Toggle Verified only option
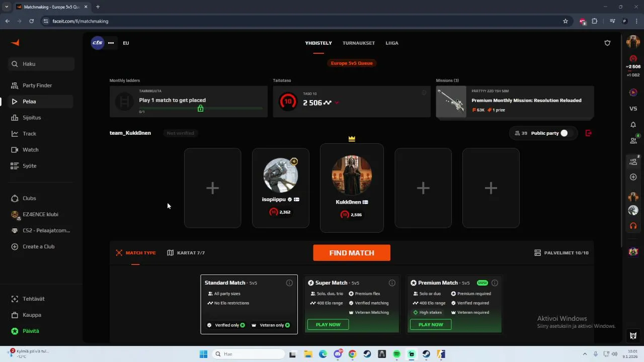Image resolution: width=644 pixels, height=362 pixels. (226, 325)
